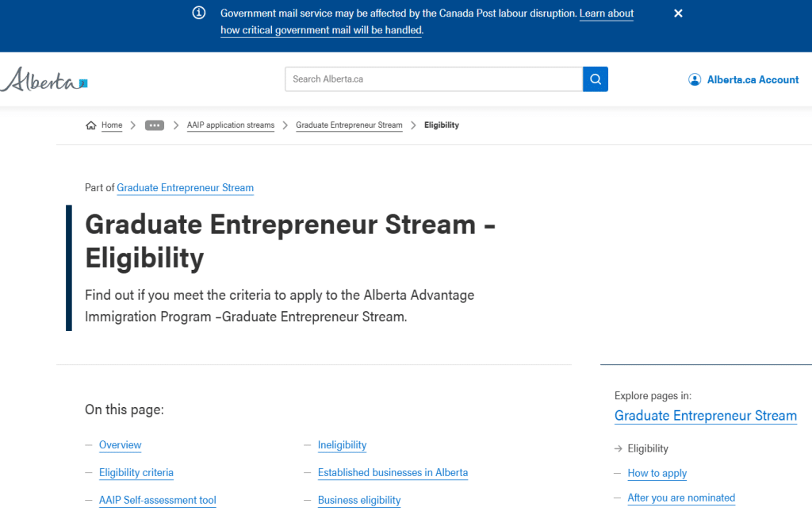
Task: Click the Alberta logo
Action: 44,79
